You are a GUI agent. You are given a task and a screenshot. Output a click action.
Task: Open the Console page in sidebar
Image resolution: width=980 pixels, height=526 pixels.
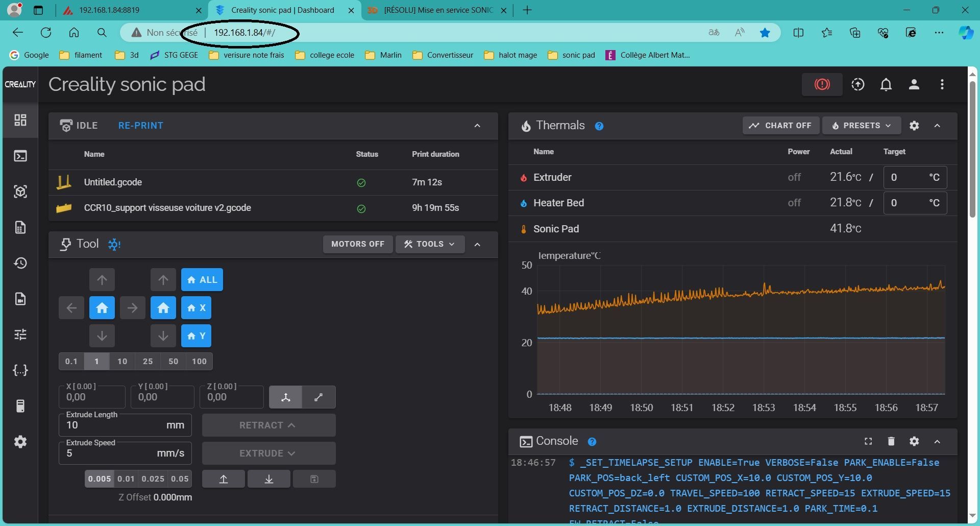pyautogui.click(x=20, y=156)
